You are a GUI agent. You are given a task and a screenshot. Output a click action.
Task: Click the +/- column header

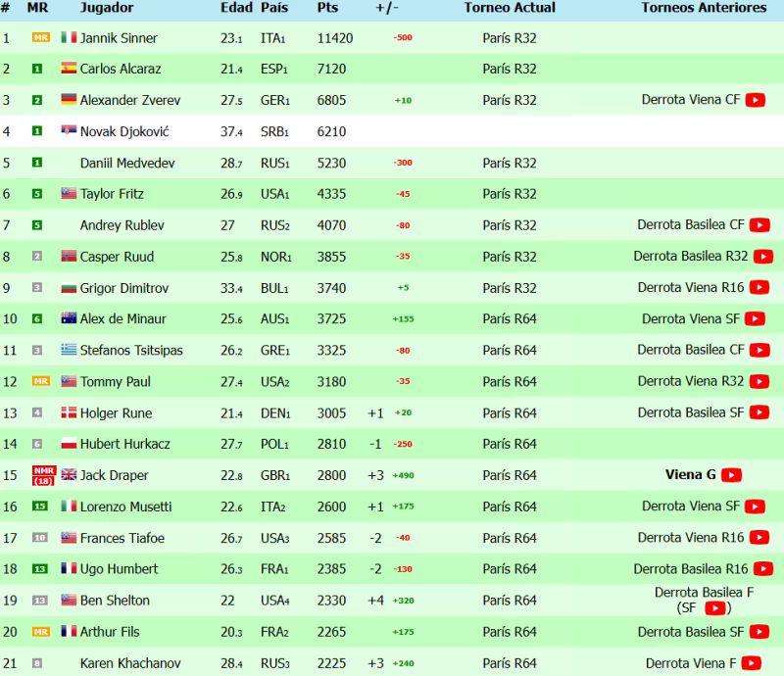coord(387,8)
